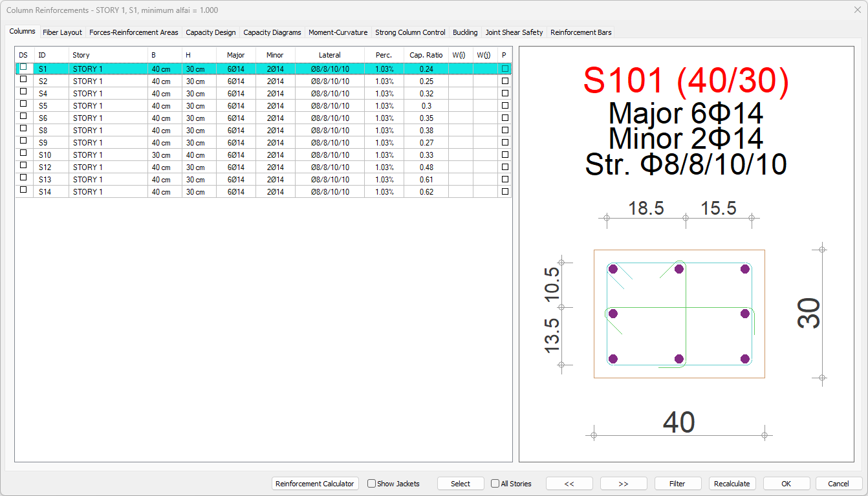Click the next column >> button
868x496 pixels.
point(624,484)
